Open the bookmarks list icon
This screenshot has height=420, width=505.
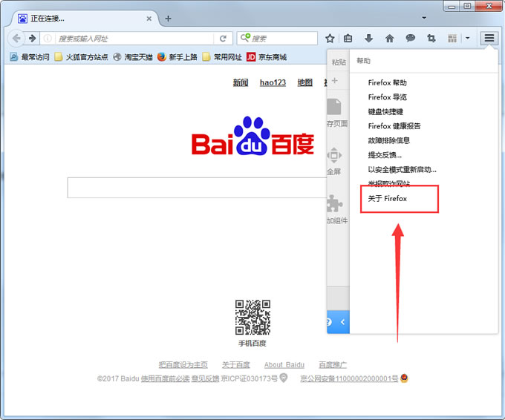tap(348, 39)
